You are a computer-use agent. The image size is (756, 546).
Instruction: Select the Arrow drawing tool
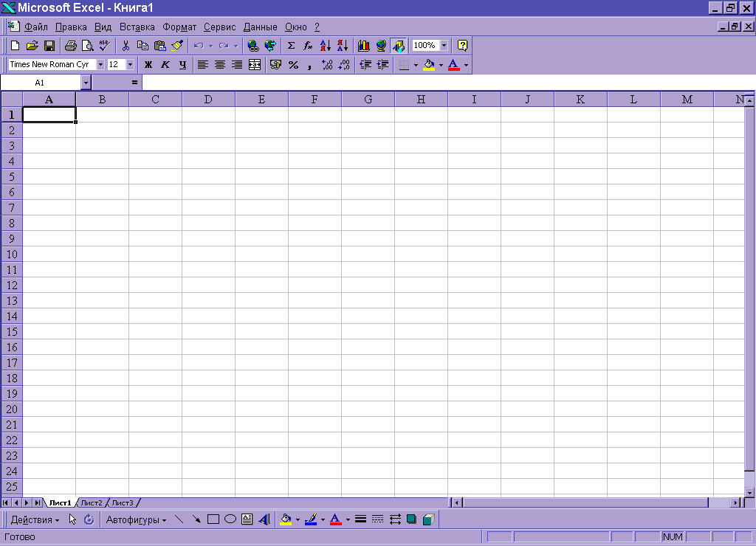[x=196, y=519]
